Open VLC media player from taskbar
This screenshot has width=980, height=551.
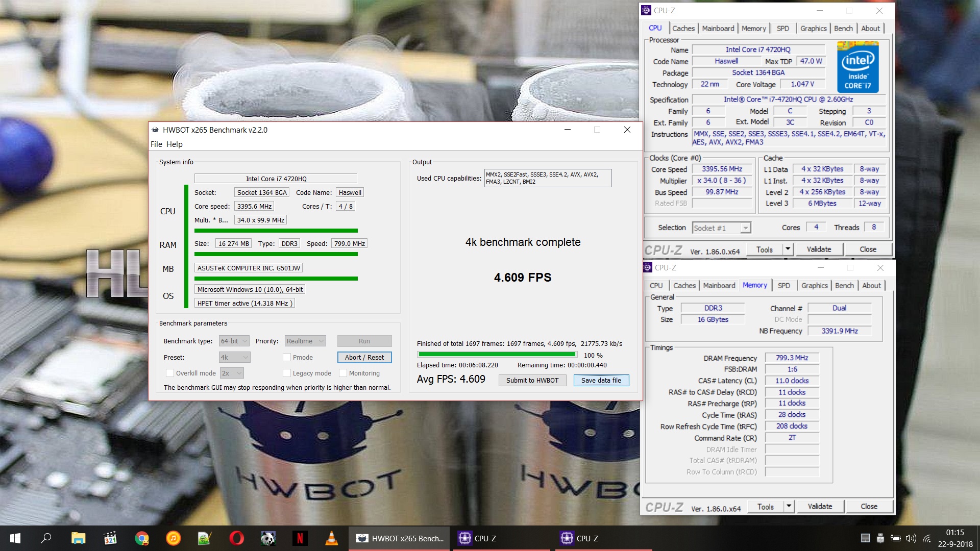[332, 538]
